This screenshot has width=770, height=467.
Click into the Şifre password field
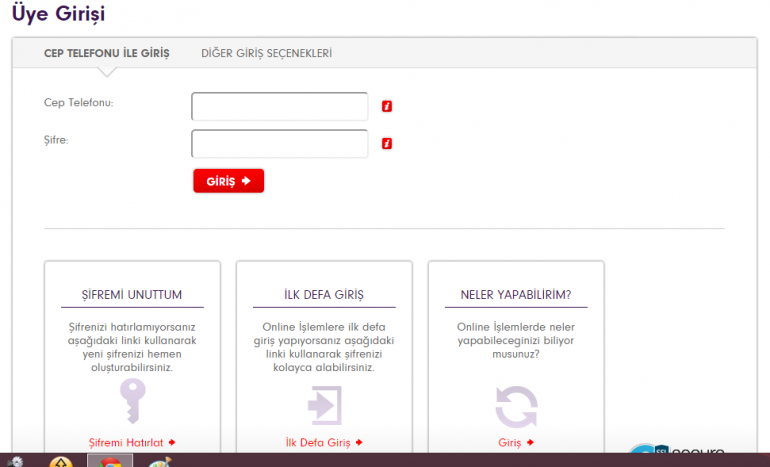(280, 144)
